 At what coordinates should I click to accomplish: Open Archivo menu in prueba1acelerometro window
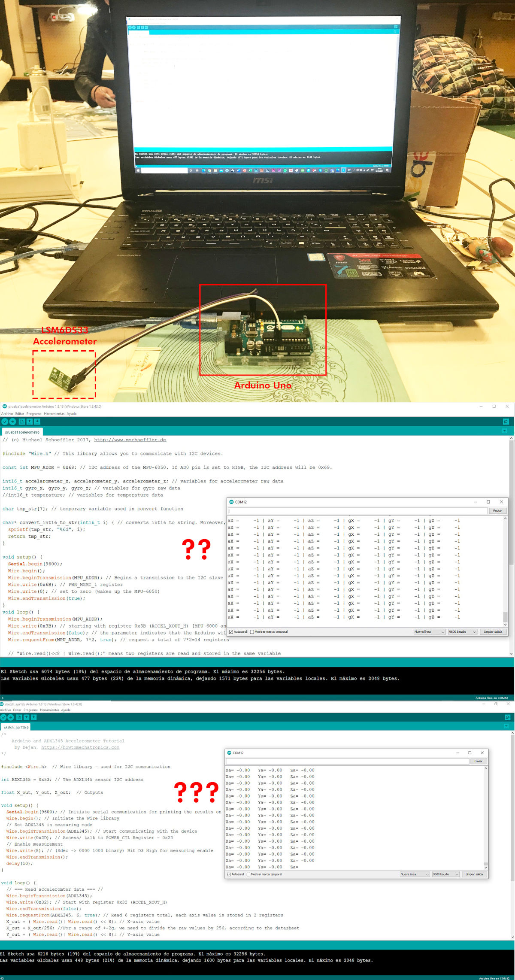(x=7, y=414)
